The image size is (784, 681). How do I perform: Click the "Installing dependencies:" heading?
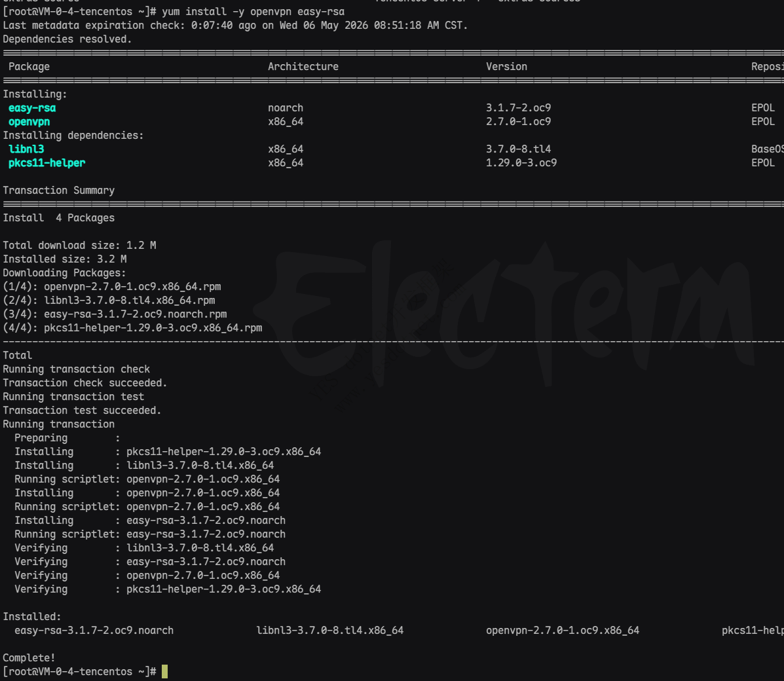tap(73, 136)
